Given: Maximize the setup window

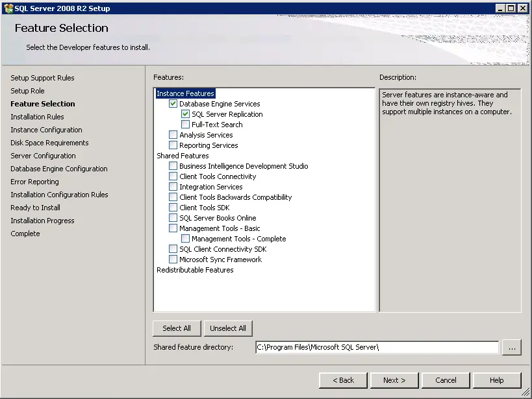Looking at the screenshot, I should coord(511,8).
